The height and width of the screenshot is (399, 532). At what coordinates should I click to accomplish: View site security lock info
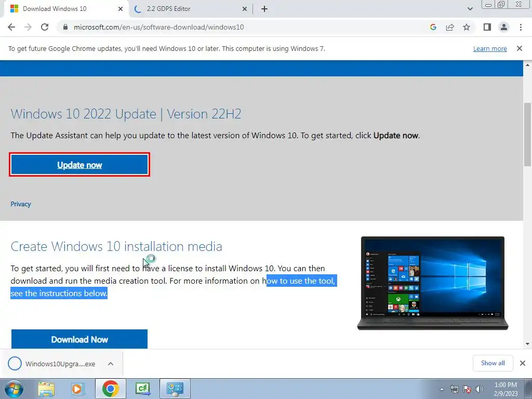tap(65, 27)
